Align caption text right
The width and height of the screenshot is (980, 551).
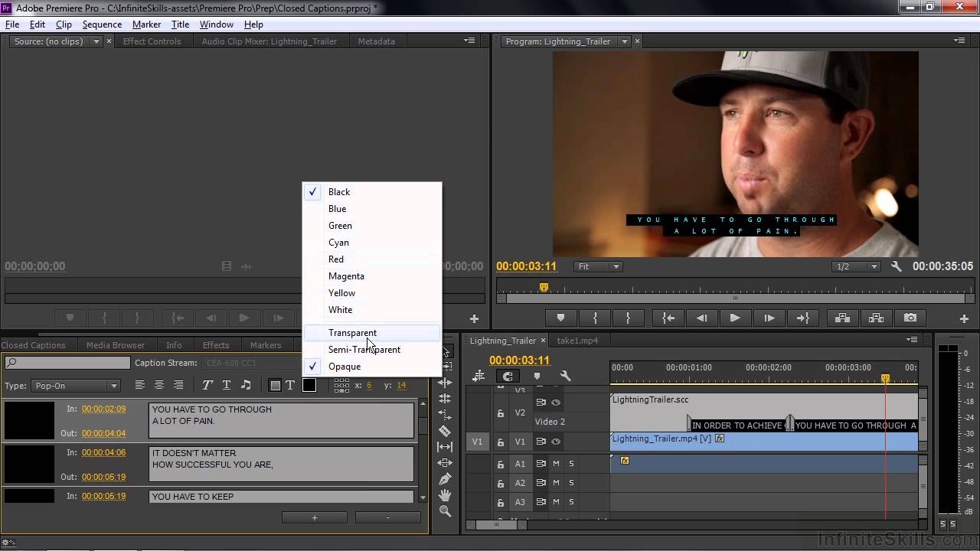pyautogui.click(x=178, y=385)
